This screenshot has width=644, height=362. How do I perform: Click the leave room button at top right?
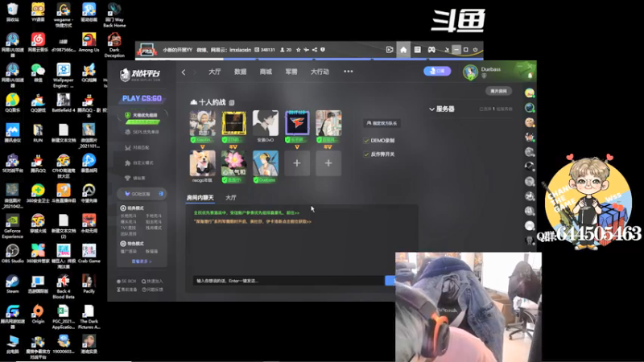498,91
